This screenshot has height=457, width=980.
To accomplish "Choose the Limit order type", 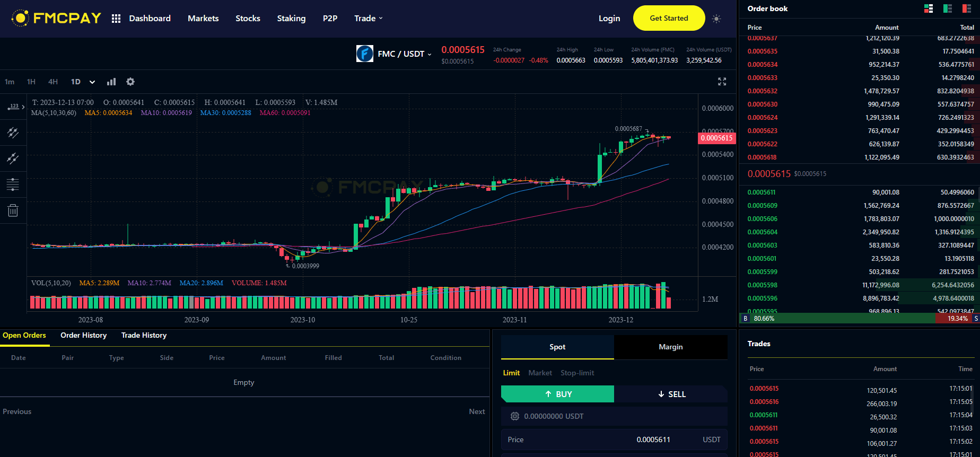I will (511, 373).
